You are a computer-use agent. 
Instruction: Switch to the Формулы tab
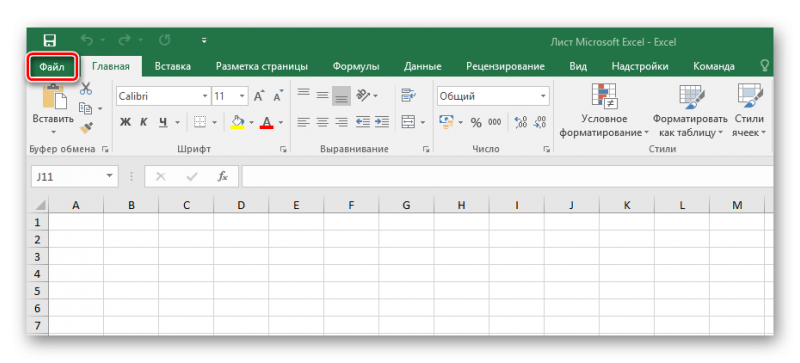coord(356,66)
